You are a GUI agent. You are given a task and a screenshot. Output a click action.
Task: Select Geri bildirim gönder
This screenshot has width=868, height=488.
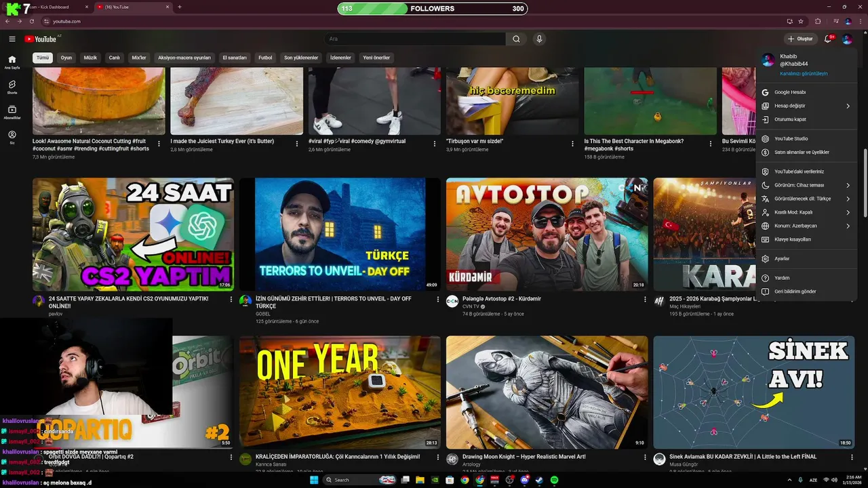(806, 291)
